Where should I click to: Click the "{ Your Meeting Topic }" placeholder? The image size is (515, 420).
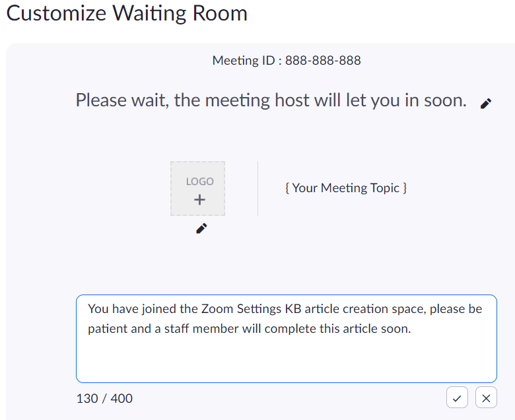coord(346,188)
